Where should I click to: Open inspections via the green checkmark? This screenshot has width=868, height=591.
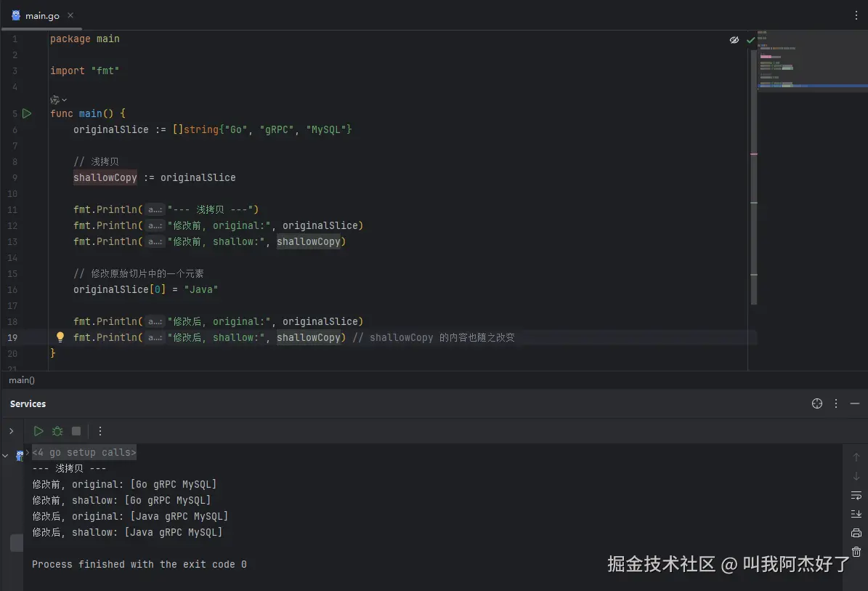click(x=750, y=40)
